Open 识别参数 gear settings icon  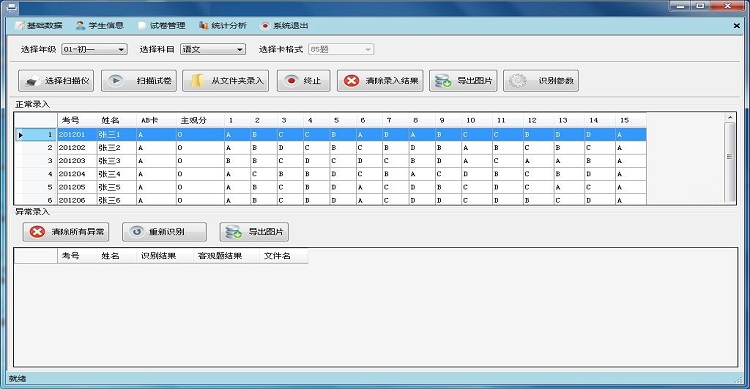tap(541, 81)
